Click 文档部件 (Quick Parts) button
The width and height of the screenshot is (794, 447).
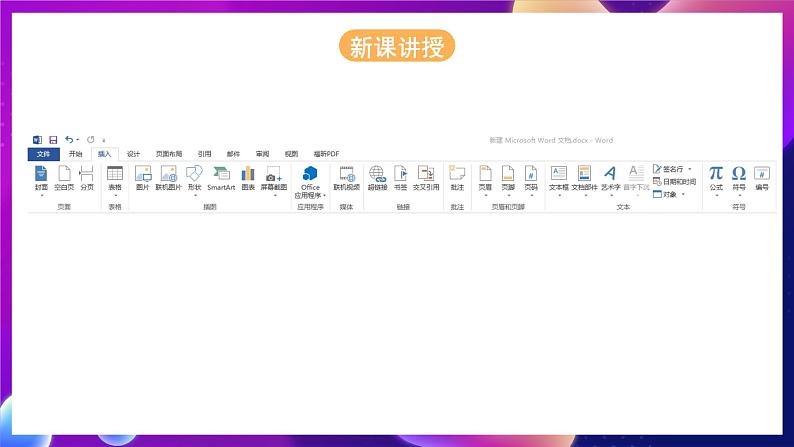coord(585,180)
